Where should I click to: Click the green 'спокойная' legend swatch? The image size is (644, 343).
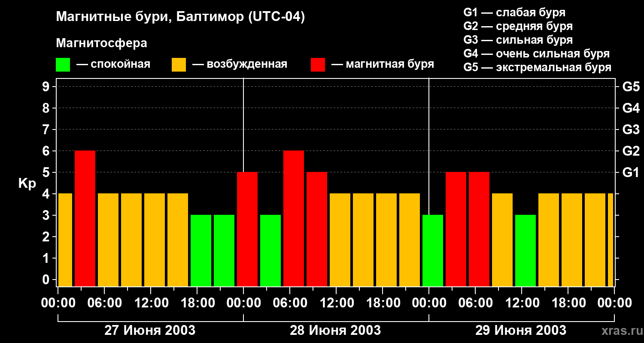(63, 65)
